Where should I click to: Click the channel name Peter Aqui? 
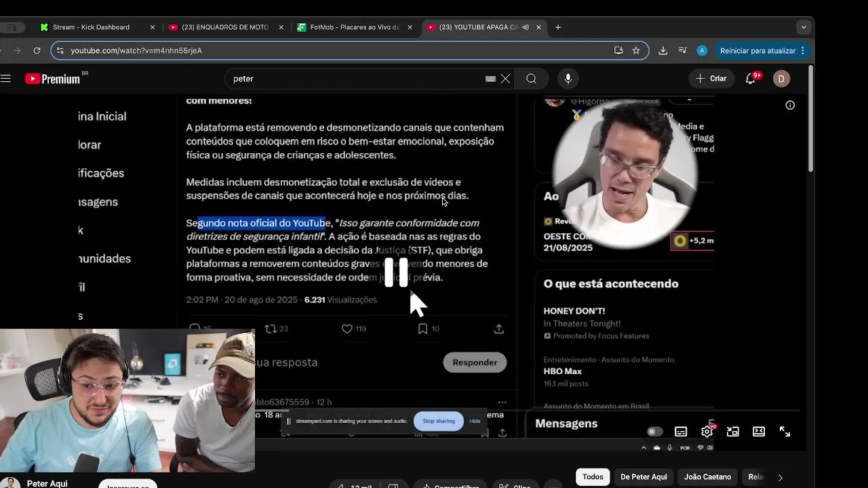pos(47,483)
